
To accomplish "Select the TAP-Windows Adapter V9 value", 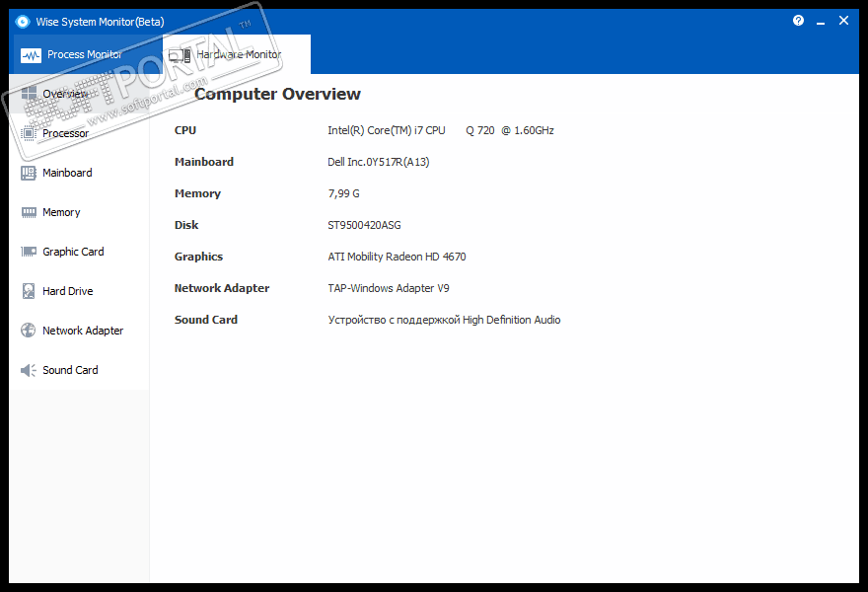I will tap(388, 288).
